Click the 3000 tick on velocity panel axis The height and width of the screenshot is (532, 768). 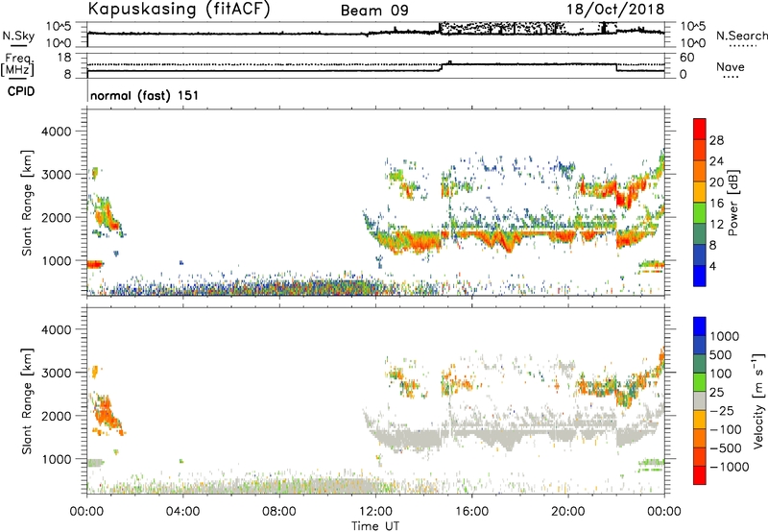[56, 373]
